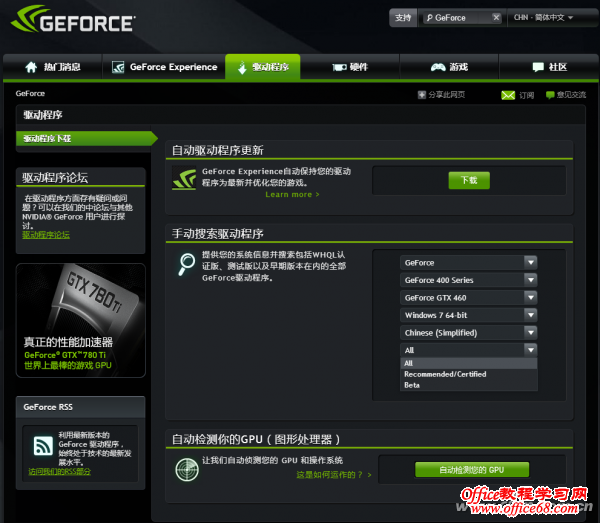Expand the Windows 7 64-bit dropdown

pos(468,315)
